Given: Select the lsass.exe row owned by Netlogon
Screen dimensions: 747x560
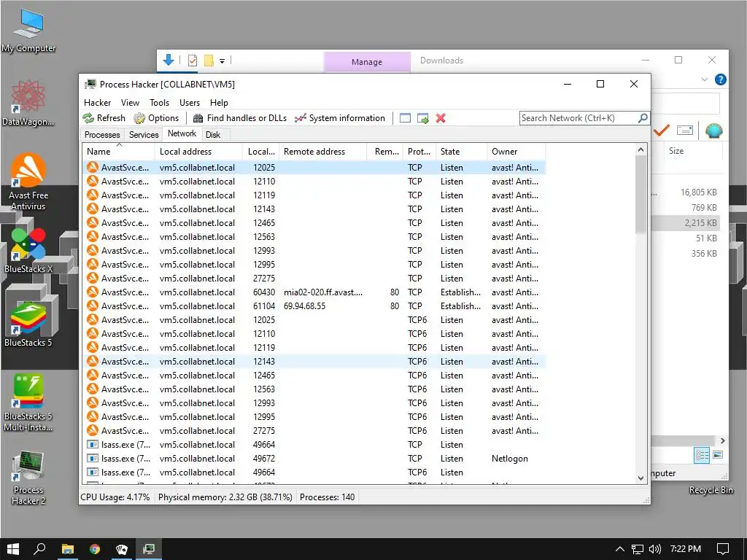Looking at the screenshot, I should click(x=314, y=459).
